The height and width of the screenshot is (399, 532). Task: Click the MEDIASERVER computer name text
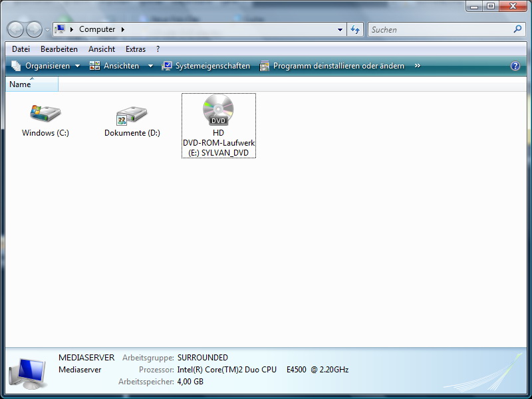[x=86, y=358]
